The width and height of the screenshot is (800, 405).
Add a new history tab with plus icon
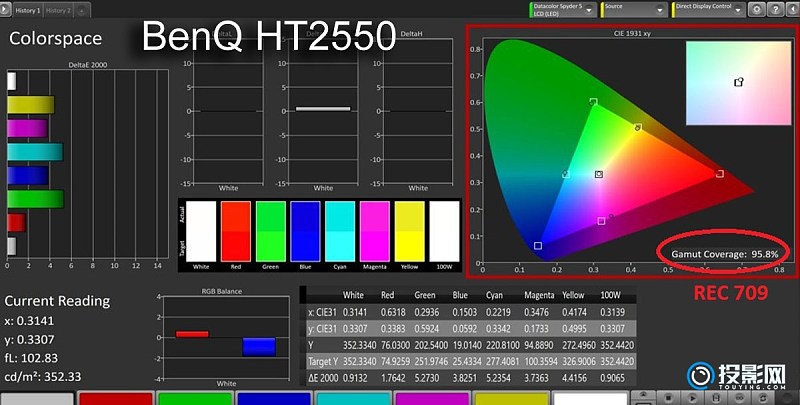(82, 11)
